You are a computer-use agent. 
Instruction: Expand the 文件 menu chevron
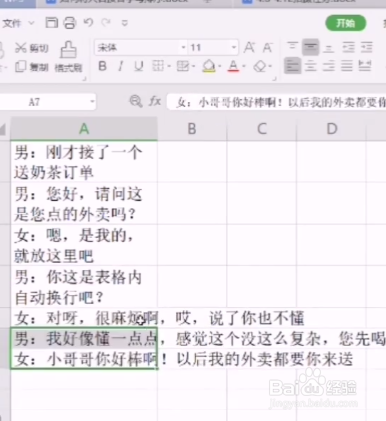(31, 23)
